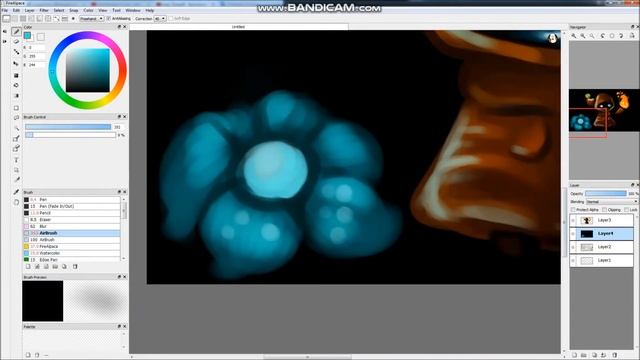Open the Layer menu

[x=30, y=10]
